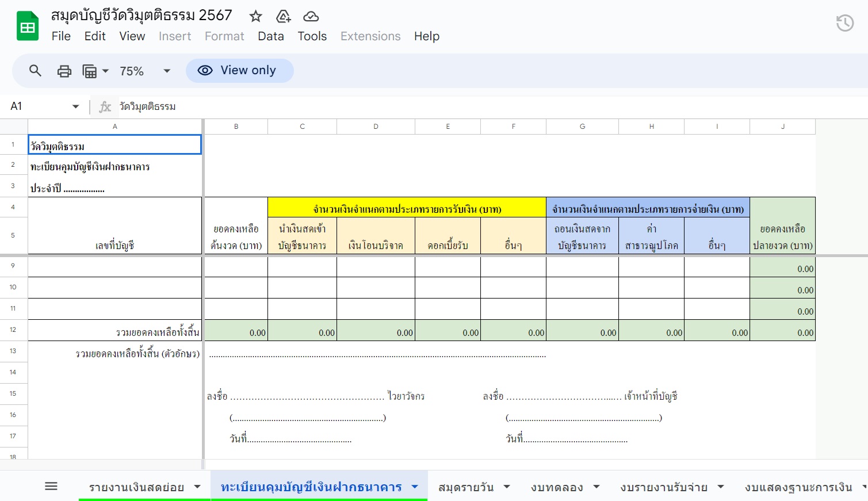Open the filter views table icon

tap(90, 71)
